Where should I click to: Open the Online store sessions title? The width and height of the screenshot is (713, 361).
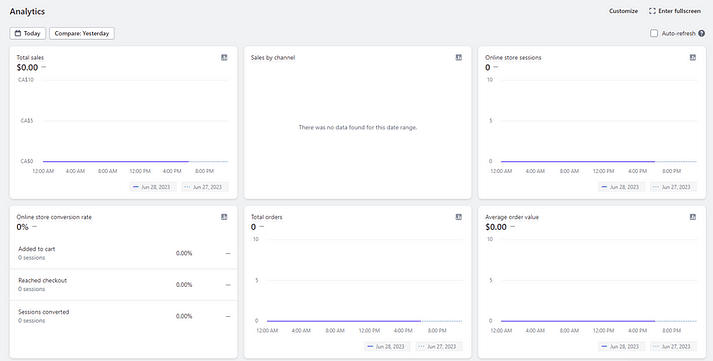[513, 57]
